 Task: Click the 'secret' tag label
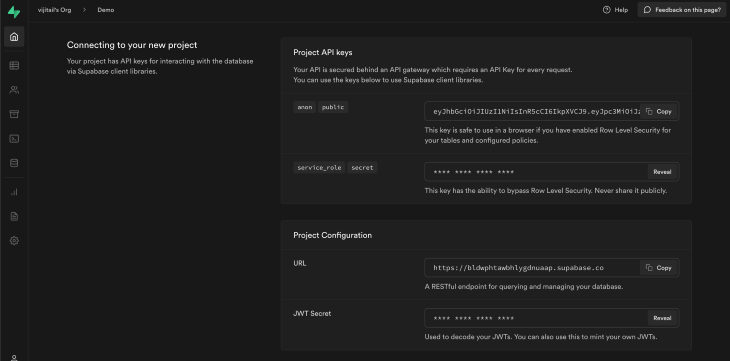(362, 168)
